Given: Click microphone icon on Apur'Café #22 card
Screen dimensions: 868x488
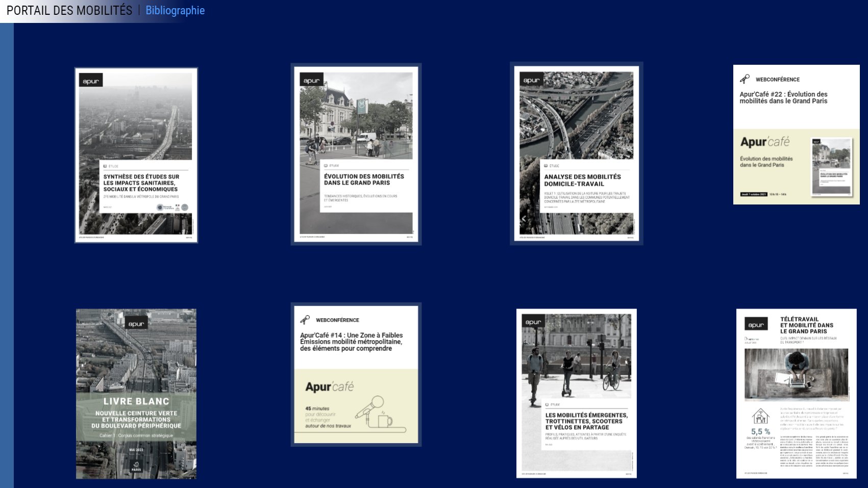Looking at the screenshot, I should 745,79.
